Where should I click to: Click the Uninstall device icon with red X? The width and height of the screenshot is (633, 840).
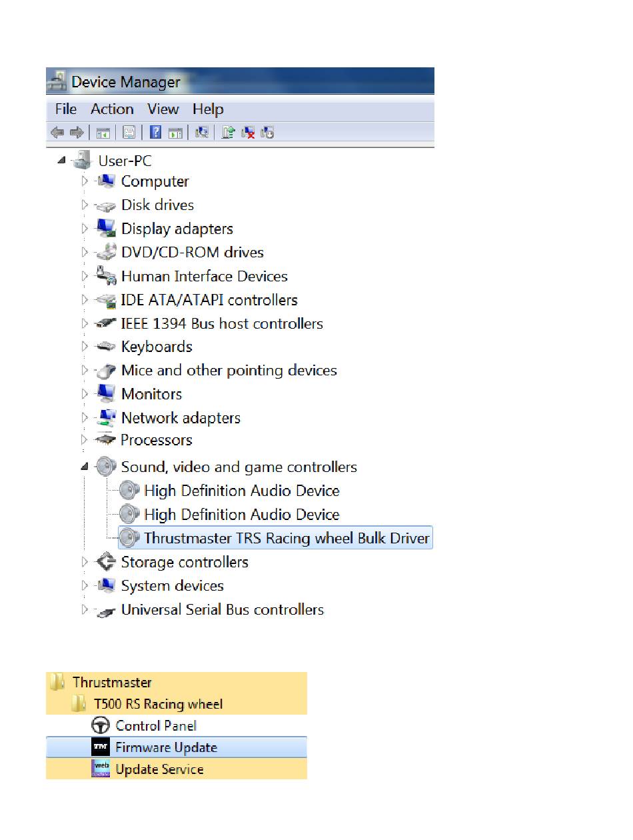coord(248,132)
